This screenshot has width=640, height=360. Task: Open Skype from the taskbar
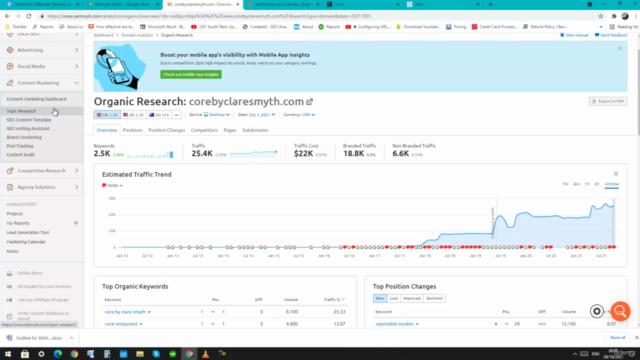(156, 354)
